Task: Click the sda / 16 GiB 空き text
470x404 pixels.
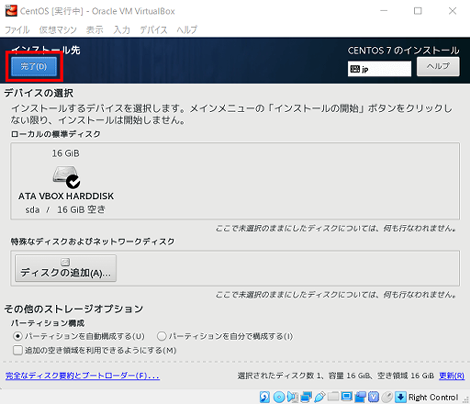Action: click(65, 210)
